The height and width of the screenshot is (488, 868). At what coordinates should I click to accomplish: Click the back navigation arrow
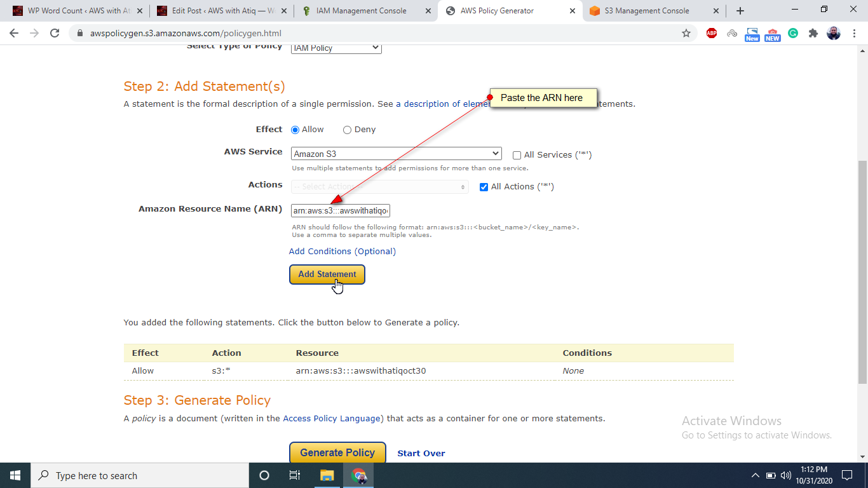(13, 33)
